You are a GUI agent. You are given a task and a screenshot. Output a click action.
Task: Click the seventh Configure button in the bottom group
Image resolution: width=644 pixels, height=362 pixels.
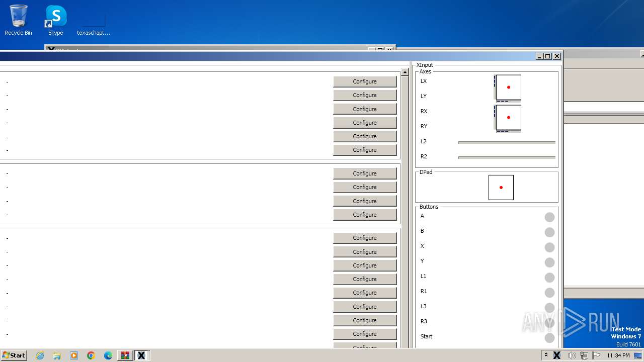pyautogui.click(x=365, y=320)
